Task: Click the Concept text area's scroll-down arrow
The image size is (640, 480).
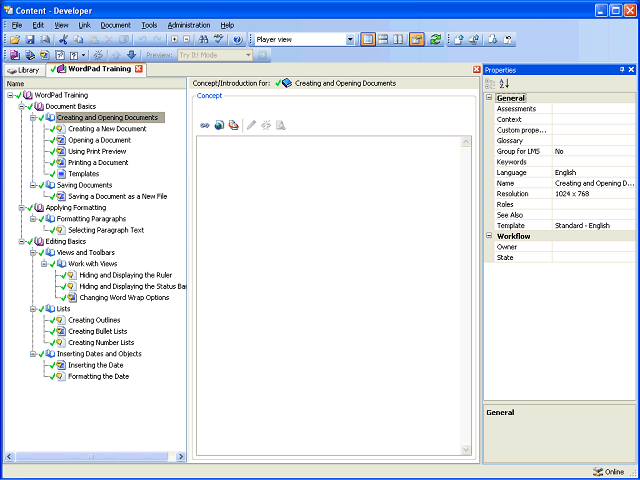Action: tap(466, 449)
